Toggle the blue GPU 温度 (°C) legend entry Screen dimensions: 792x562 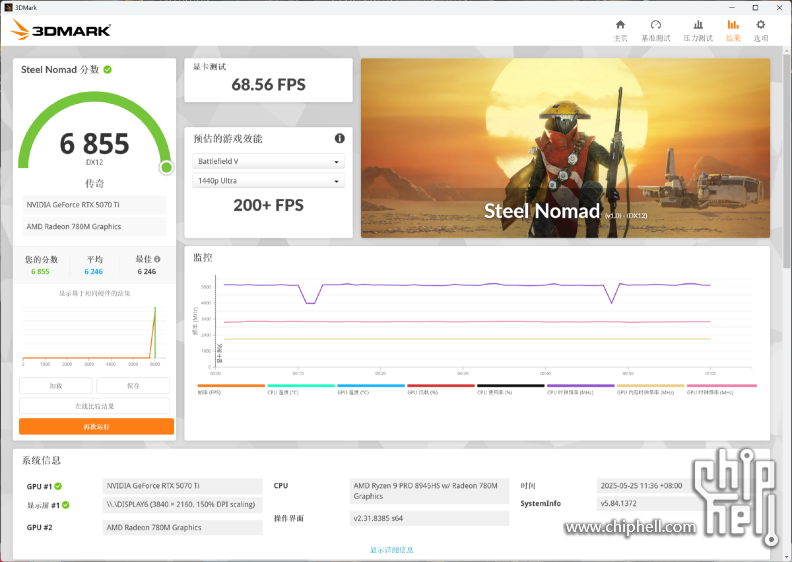(x=371, y=389)
